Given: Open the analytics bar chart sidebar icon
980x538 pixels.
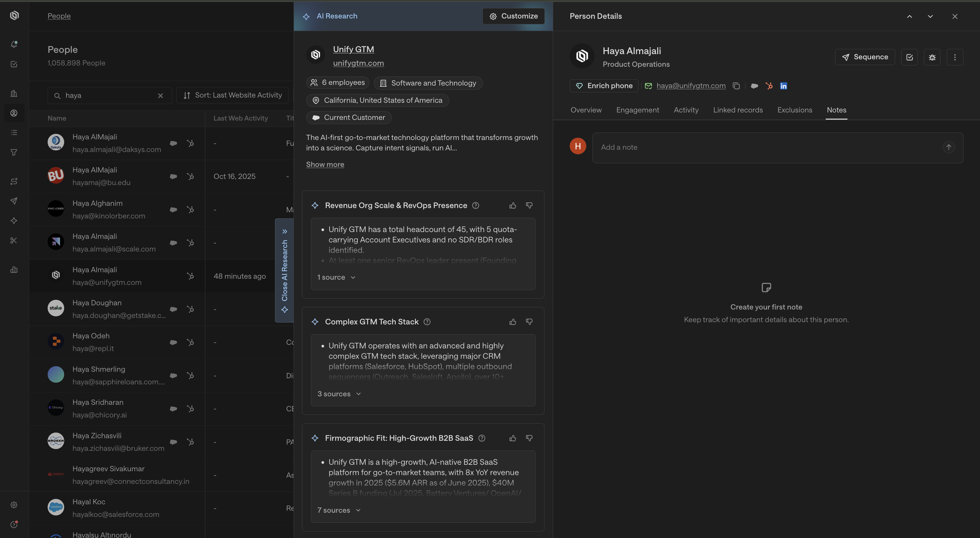Looking at the screenshot, I should [x=14, y=269].
